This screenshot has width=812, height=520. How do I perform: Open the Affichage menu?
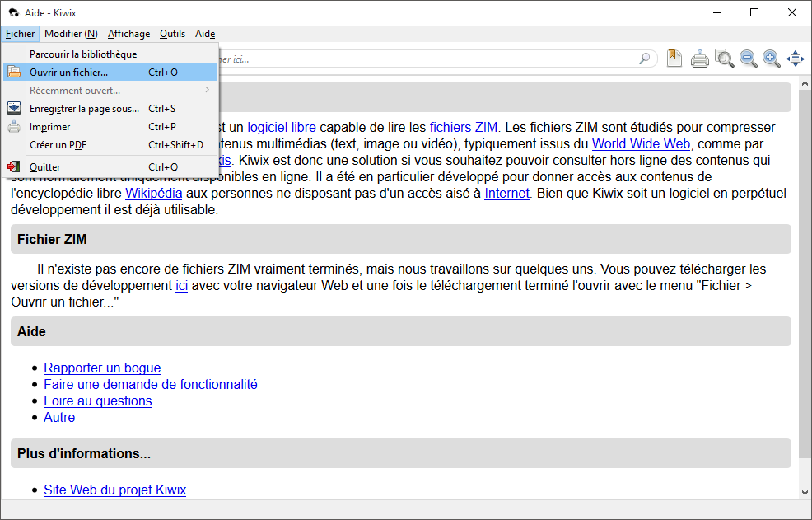coord(128,34)
